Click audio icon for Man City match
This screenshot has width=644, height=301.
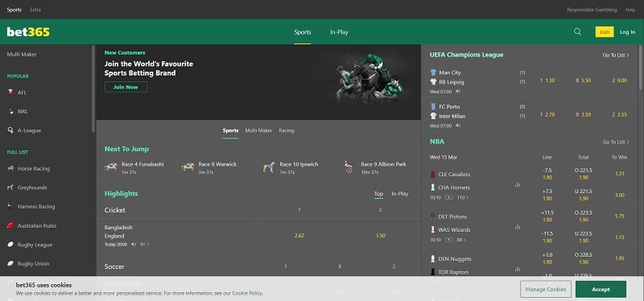[458, 91]
